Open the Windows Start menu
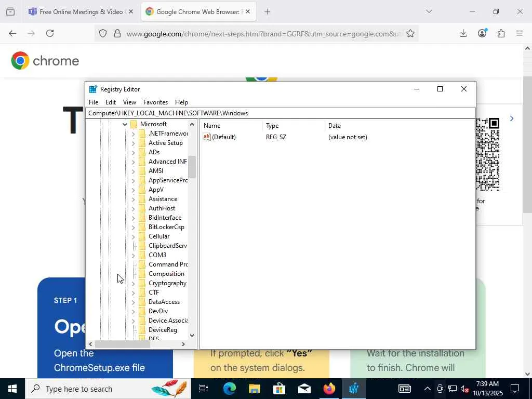Viewport: 532px width, 399px height. [x=12, y=389]
